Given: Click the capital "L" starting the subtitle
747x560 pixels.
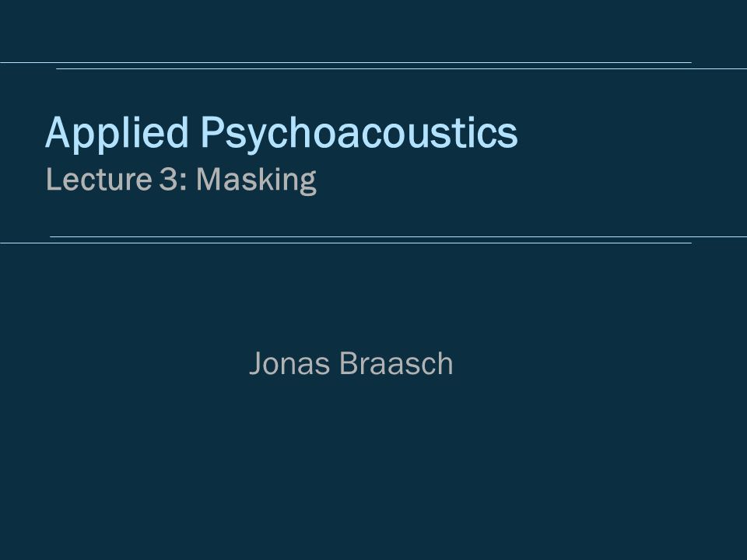Looking at the screenshot, I should point(53,179).
